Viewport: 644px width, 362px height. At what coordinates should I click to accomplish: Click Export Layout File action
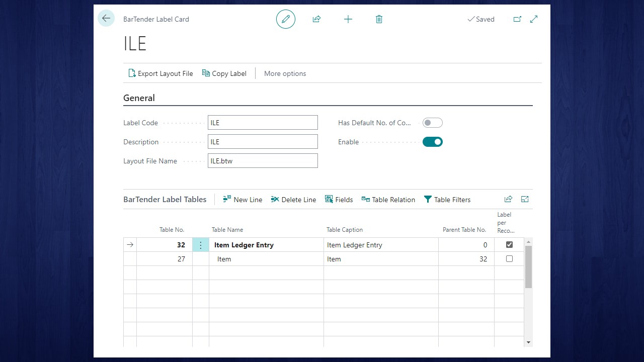tap(160, 73)
